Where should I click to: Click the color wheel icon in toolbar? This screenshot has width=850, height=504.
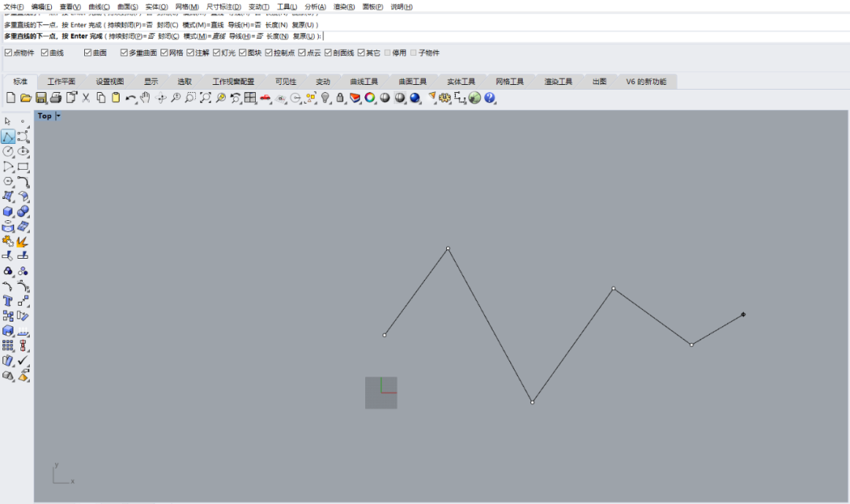tap(370, 97)
